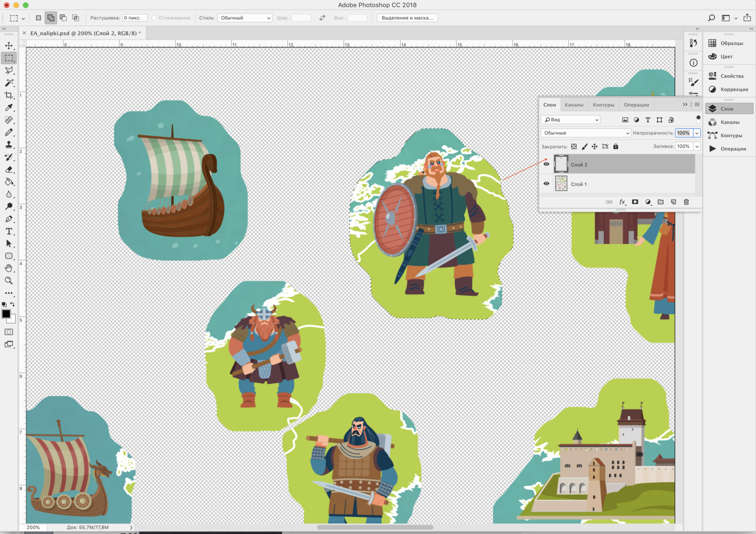Toggle lock all for the layer
This screenshot has width=756, height=534.
(615, 147)
